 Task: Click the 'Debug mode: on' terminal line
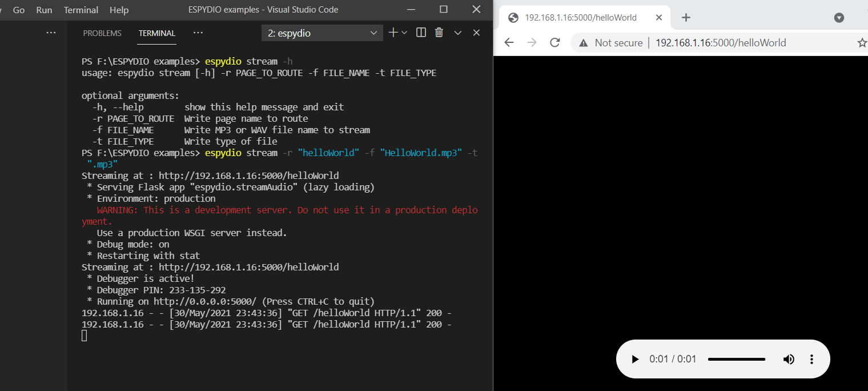point(128,244)
